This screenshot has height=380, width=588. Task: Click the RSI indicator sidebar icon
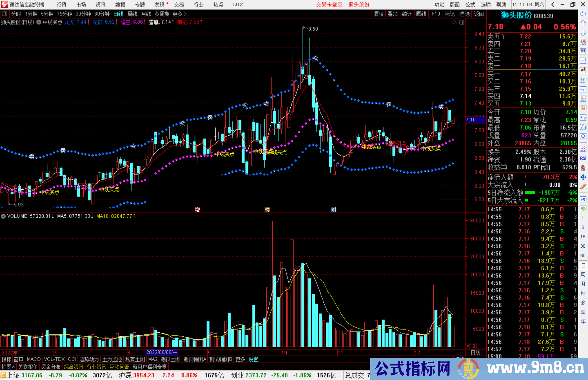coord(583,158)
